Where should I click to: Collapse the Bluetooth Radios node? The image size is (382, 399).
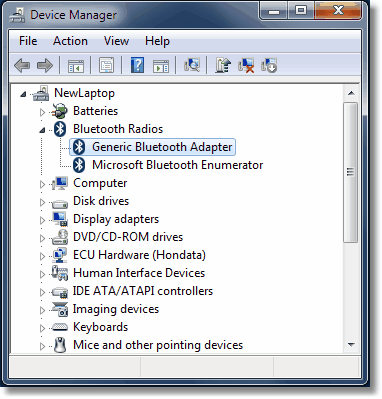click(x=42, y=130)
